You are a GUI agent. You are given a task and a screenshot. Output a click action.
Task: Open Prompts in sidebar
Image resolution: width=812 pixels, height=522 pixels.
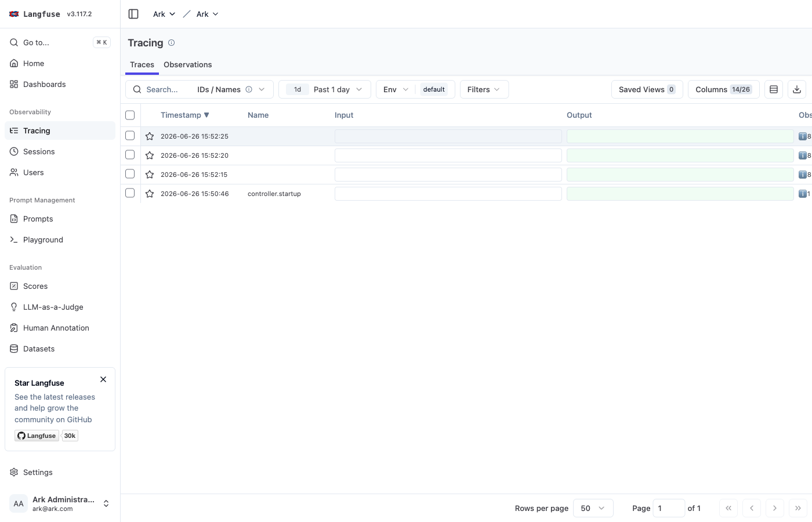(x=60, y=219)
